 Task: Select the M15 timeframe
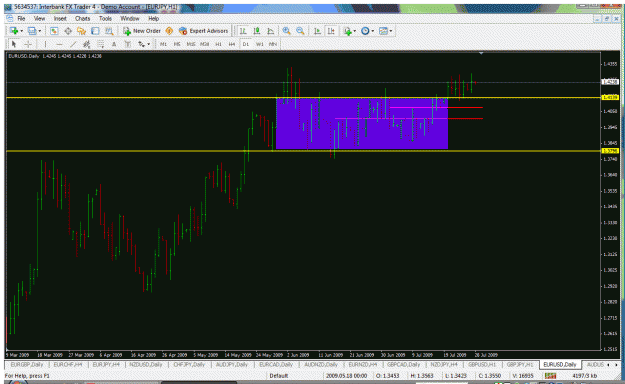tap(191, 44)
